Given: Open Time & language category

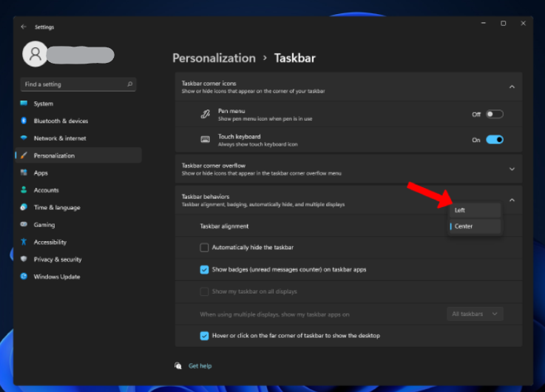Looking at the screenshot, I should click(x=78, y=208).
